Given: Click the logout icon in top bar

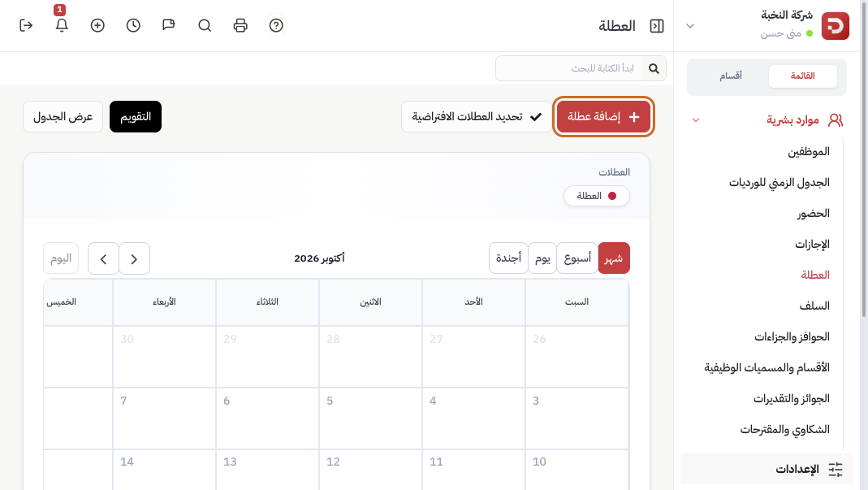Looking at the screenshot, I should coord(26,25).
